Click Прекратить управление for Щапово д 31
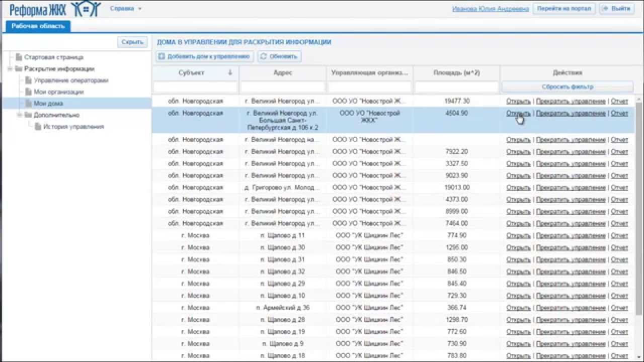Screen dimensions: 644x362 (571, 260)
